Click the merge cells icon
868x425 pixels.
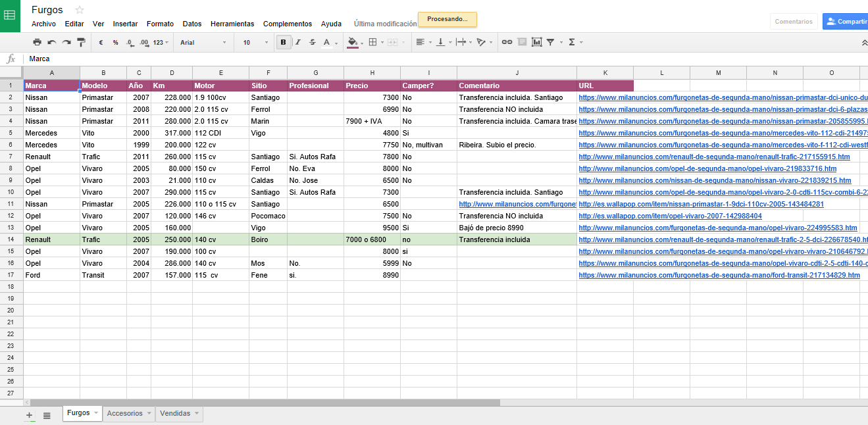click(x=392, y=42)
